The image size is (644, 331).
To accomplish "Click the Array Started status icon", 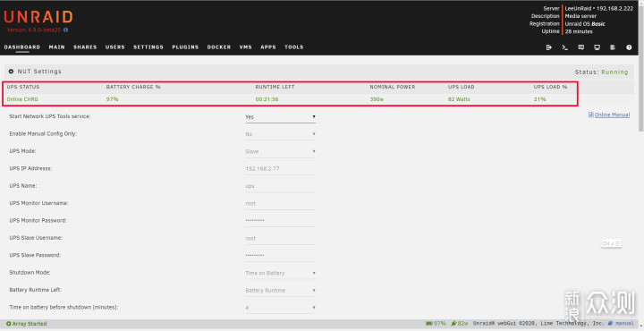I will pos(9,324).
